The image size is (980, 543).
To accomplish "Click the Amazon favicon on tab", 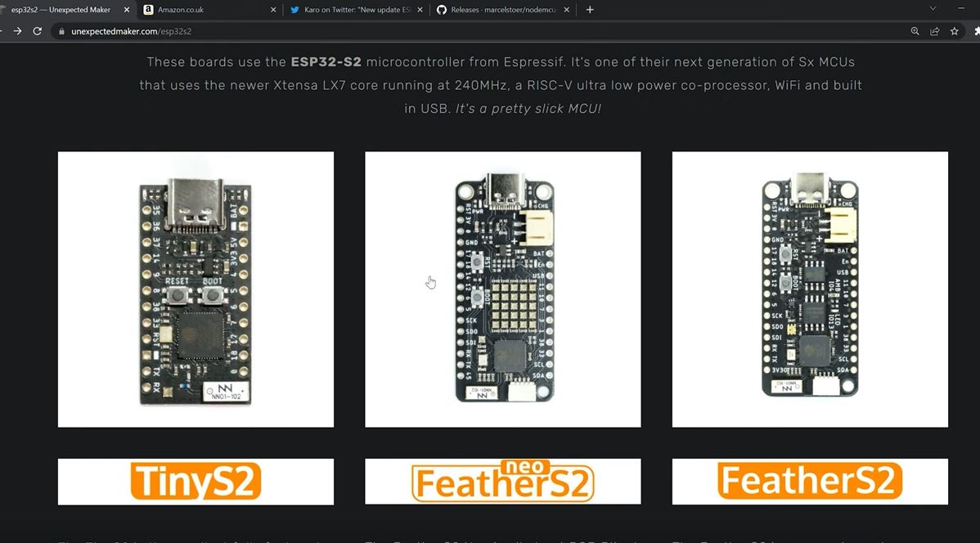I will click(148, 10).
